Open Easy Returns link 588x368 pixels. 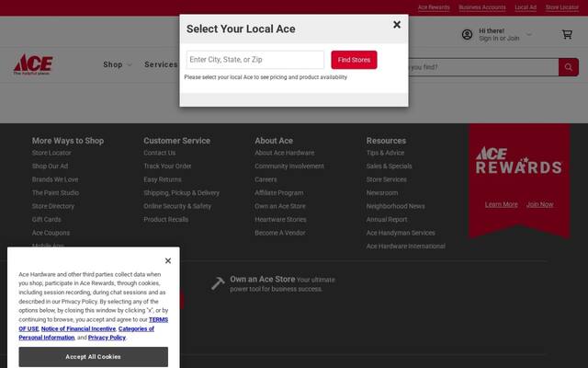(163, 179)
